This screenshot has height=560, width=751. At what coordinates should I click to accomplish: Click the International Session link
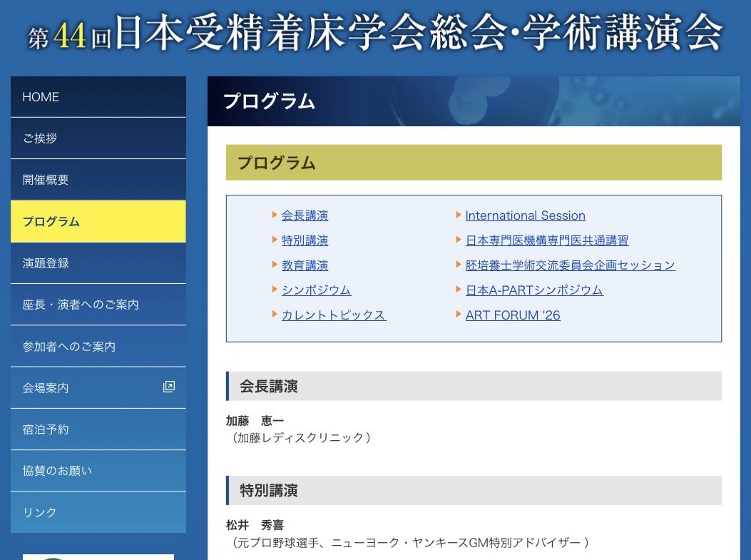pyautogui.click(x=525, y=215)
